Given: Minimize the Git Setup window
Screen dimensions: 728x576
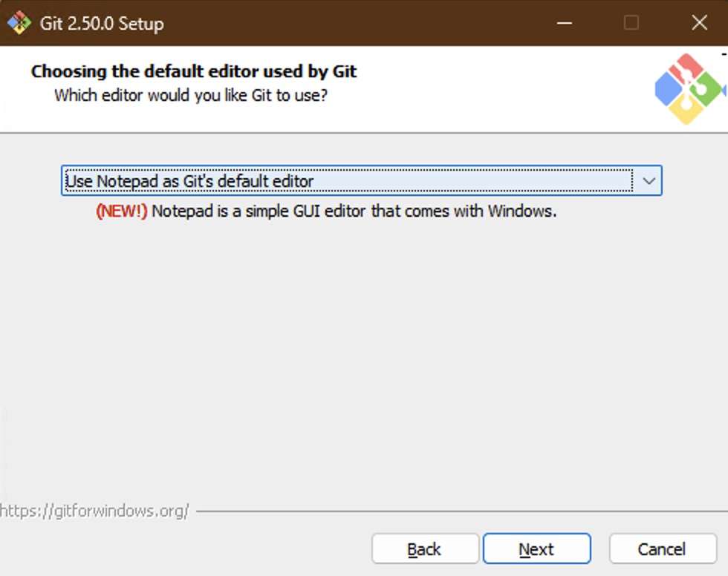Looking at the screenshot, I should 564,23.
